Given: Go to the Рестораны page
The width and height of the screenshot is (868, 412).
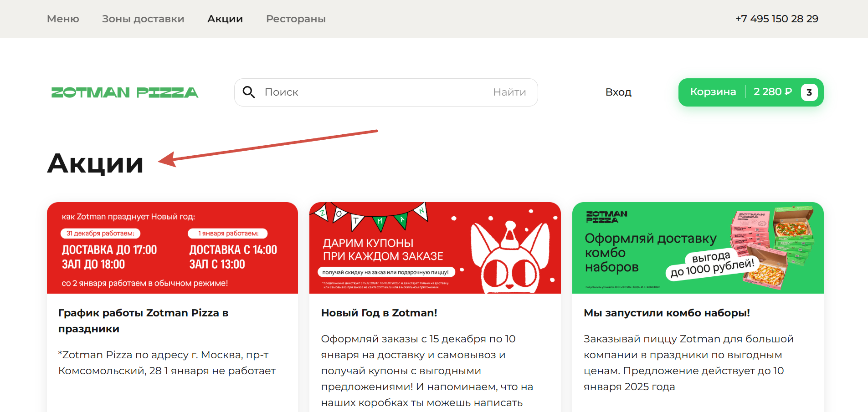Looking at the screenshot, I should pyautogui.click(x=296, y=19).
